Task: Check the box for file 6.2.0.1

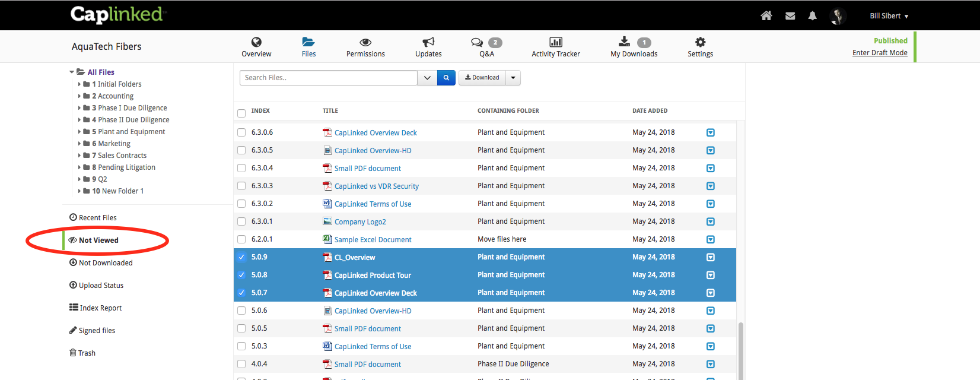Action: pyautogui.click(x=241, y=239)
